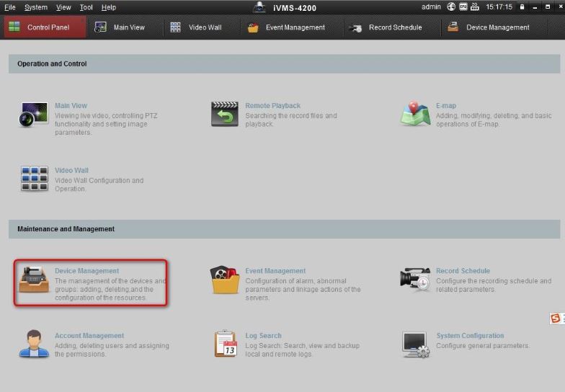
Task: Open the Main View link
Action: coord(71,105)
